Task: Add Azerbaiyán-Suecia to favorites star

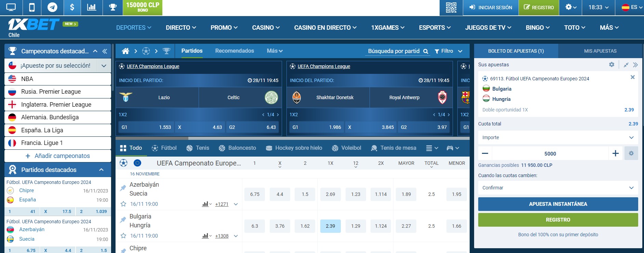Action: pyautogui.click(x=123, y=204)
